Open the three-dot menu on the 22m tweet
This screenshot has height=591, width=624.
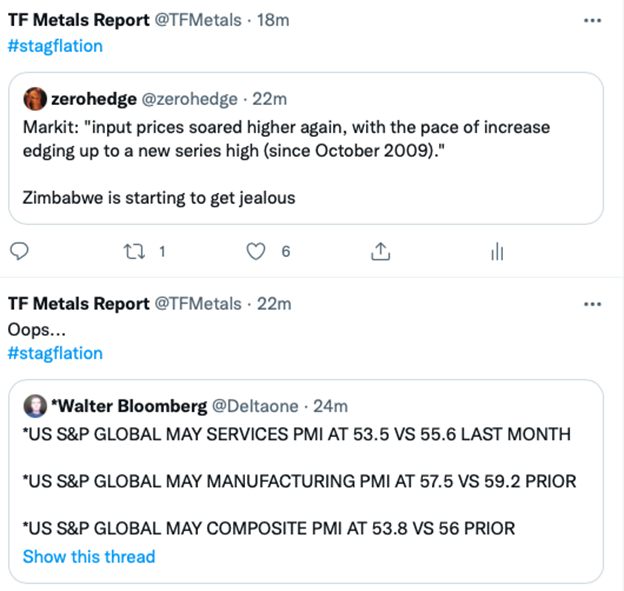(x=592, y=304)
